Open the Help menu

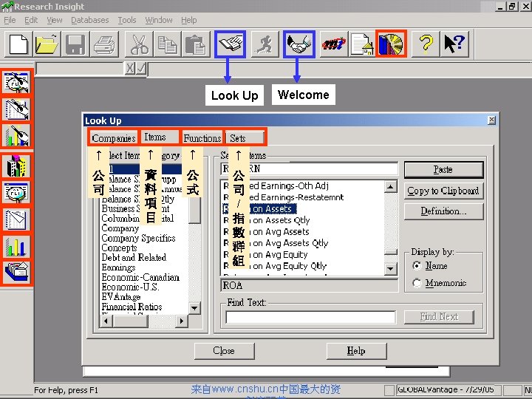pos(188,20)
